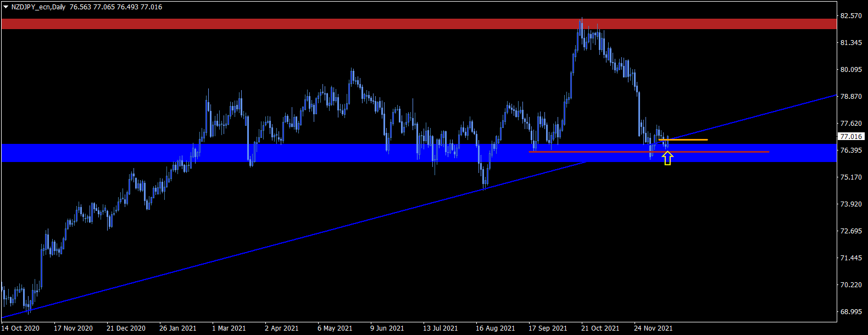This screenshot has height=335, width=868.
Task: Click the 73.920 price scale label
Action: coord(851,204)
